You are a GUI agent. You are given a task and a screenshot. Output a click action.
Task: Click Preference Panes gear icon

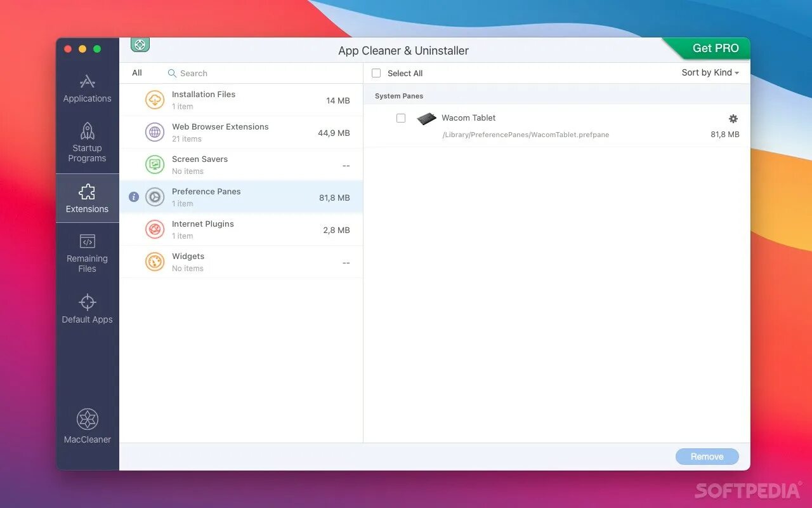coord(155,197)
